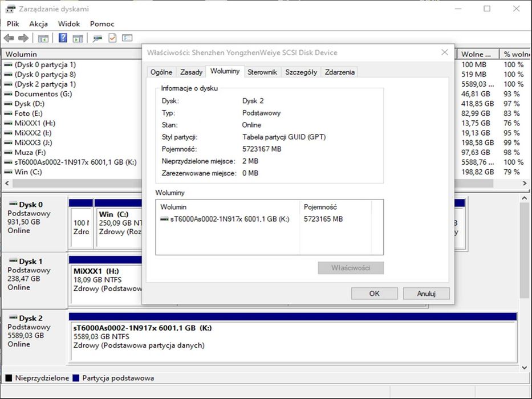Click the 5723167 MB capacity value
532x399 pixels.
262,149
